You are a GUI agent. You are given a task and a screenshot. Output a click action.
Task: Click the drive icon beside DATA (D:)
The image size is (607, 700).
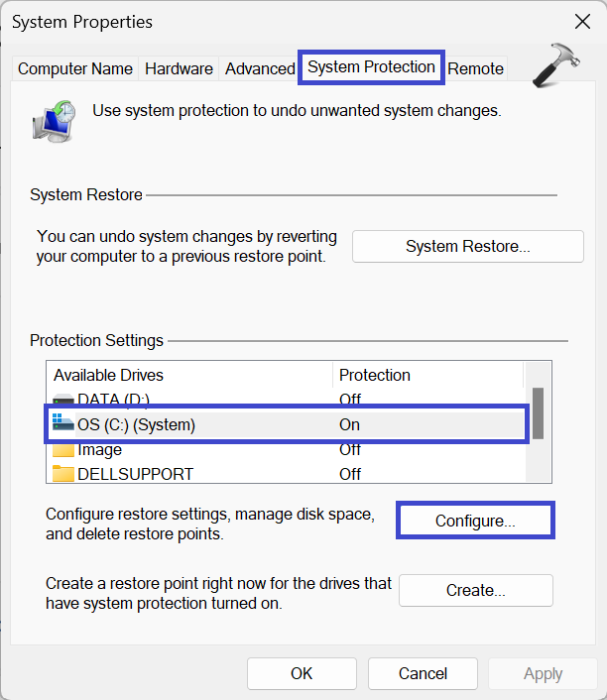click(63, 400)
